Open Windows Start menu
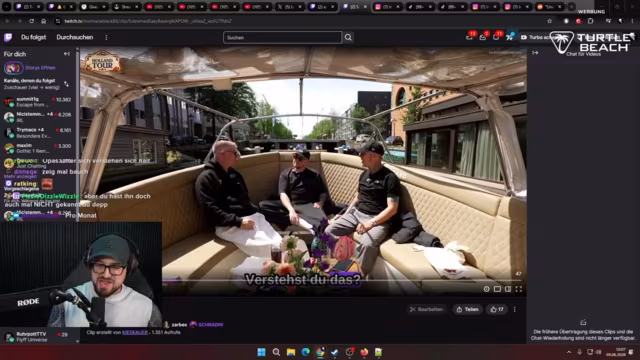Image resolution: width=640 pixels, height=360 pixels. coord(261,352)
